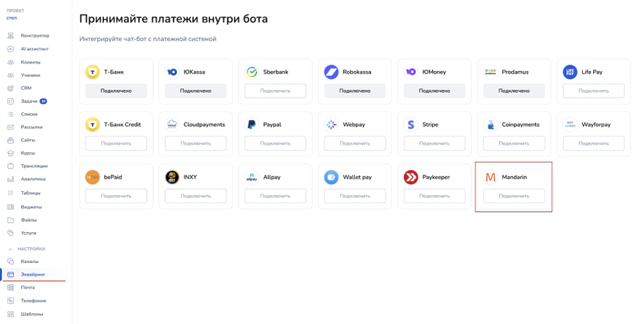Open the Эквайринг menu item
The image size is (644, 324).
[32, 274]
